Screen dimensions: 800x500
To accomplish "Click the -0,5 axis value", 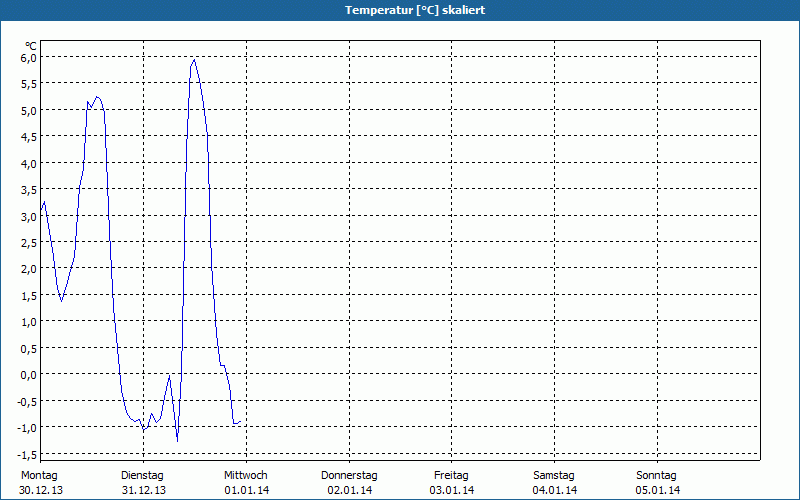I will pyautogui.click(x=27, y=402).
